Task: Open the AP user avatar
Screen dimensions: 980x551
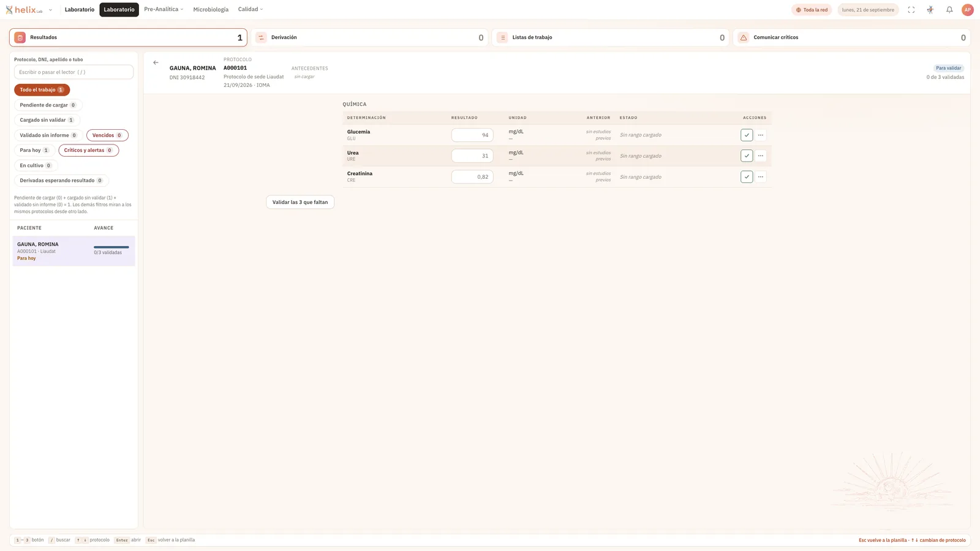Action: 968,10
